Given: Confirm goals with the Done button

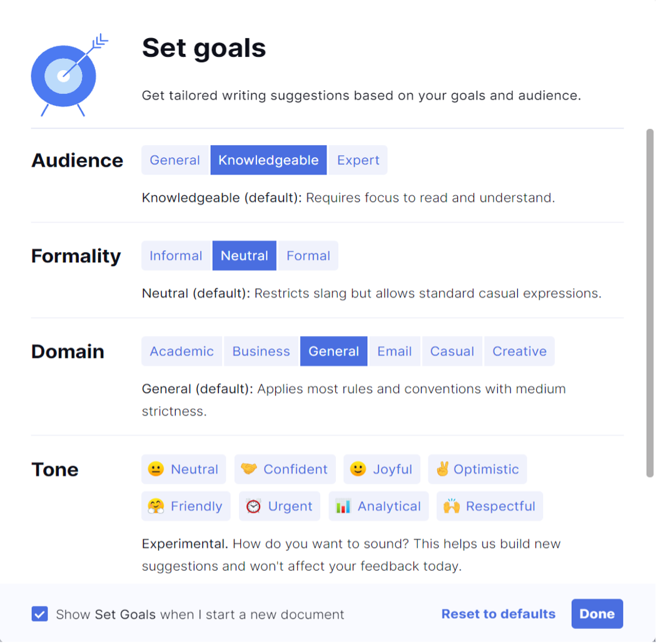Looking at the screenshot, I should 597,615.
